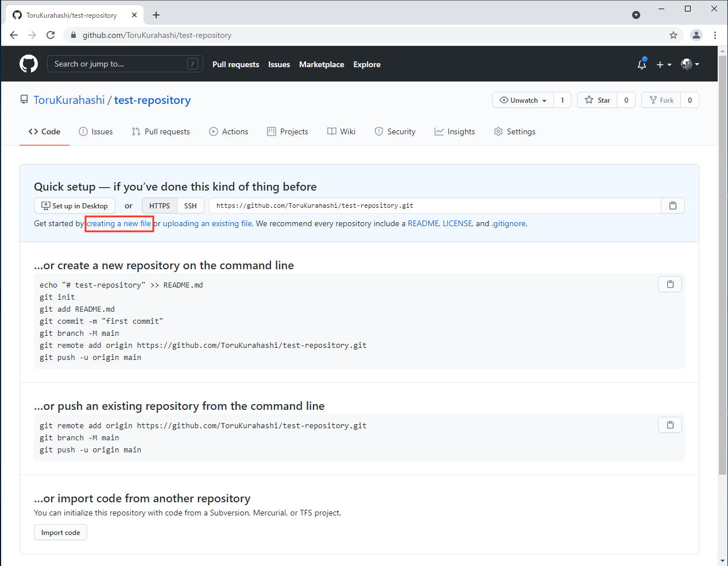Open the Security tab

click(x=395, y=131)
